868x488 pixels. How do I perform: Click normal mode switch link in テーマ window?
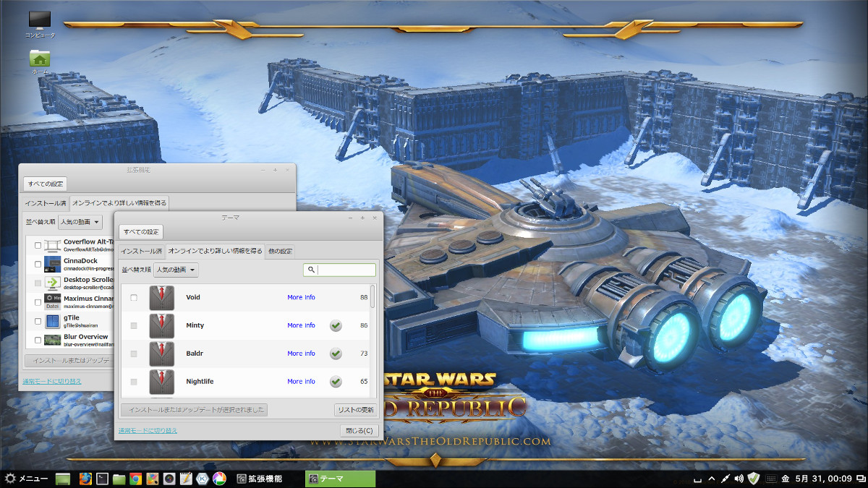[x=148, y=430]
